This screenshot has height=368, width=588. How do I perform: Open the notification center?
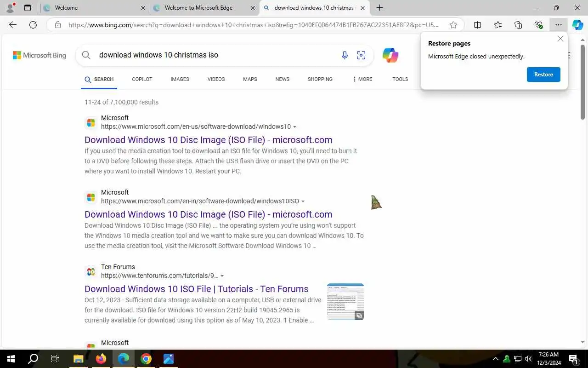[573, 359]
